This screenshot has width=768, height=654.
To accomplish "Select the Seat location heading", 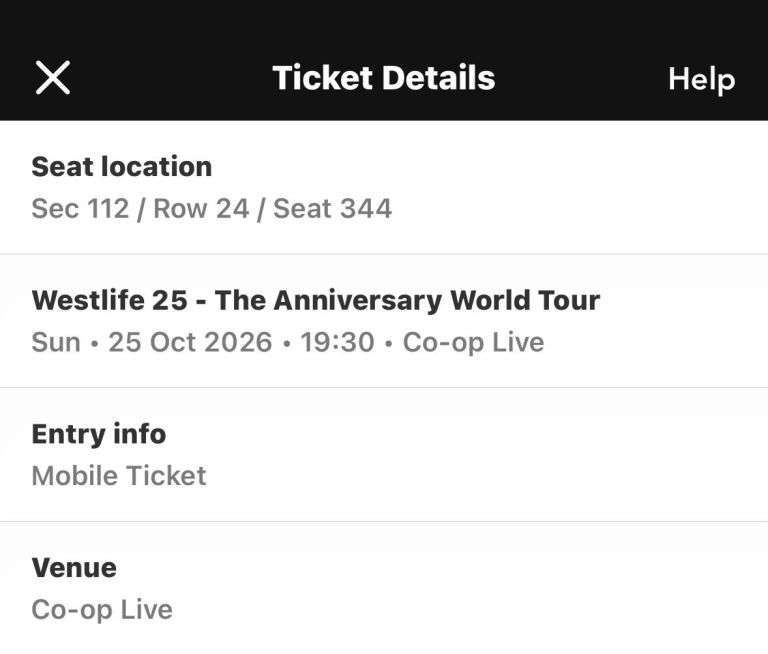I will click(x=121, y=166).
